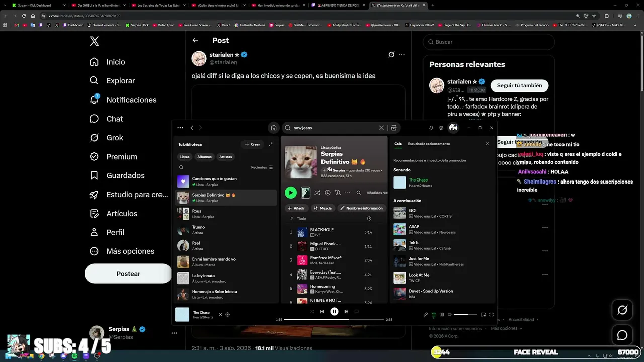The width and height of the screenshot is (644, 362).
Task: Go to the previous track
Action: [x=323, y=312]
